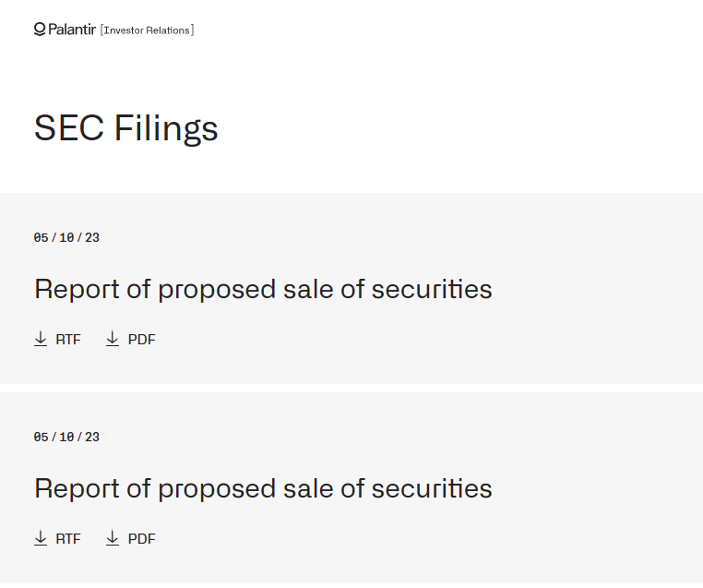Click the SEC Filings page heading
The width and height of the screenshot is (703, 588).
126,127
